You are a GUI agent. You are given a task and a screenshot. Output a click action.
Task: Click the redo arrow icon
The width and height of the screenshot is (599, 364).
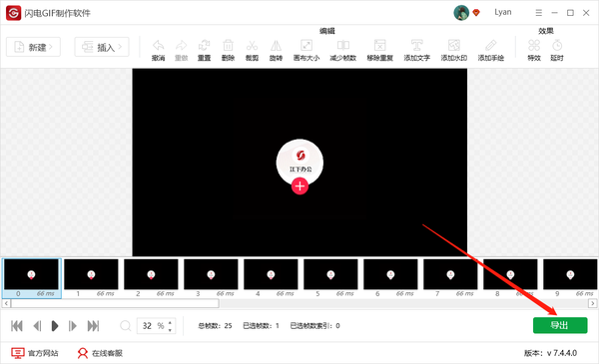181,46
